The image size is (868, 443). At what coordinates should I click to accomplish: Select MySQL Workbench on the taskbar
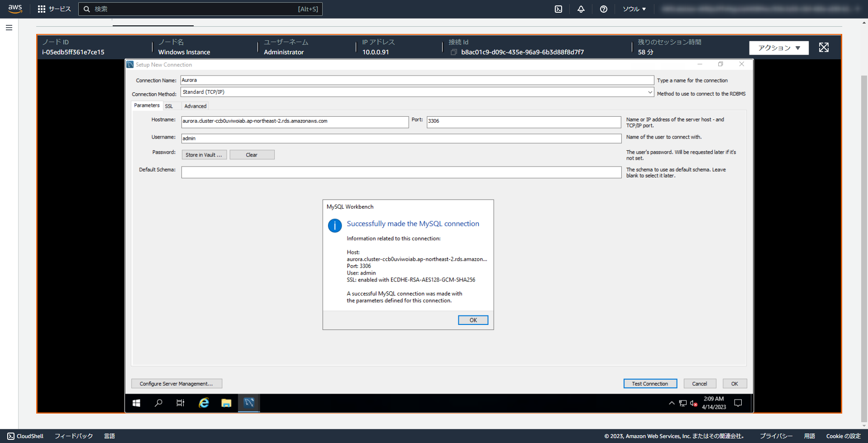248,403
